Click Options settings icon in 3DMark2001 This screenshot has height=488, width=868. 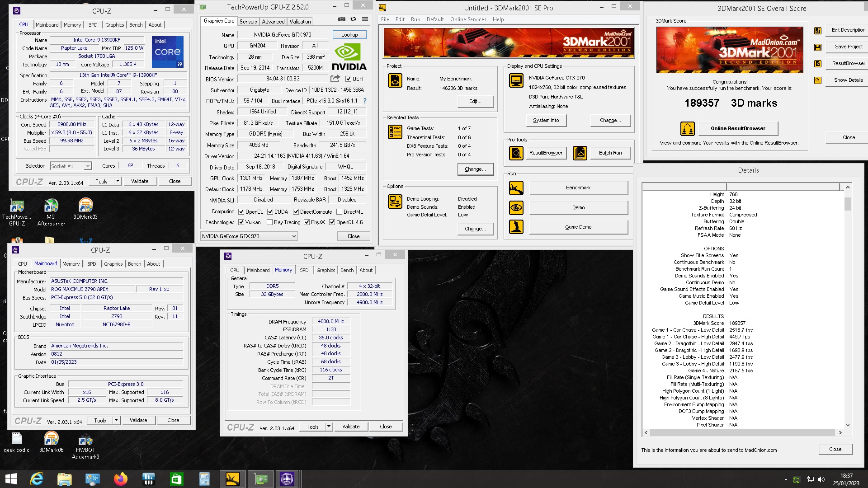coord(395,202)
